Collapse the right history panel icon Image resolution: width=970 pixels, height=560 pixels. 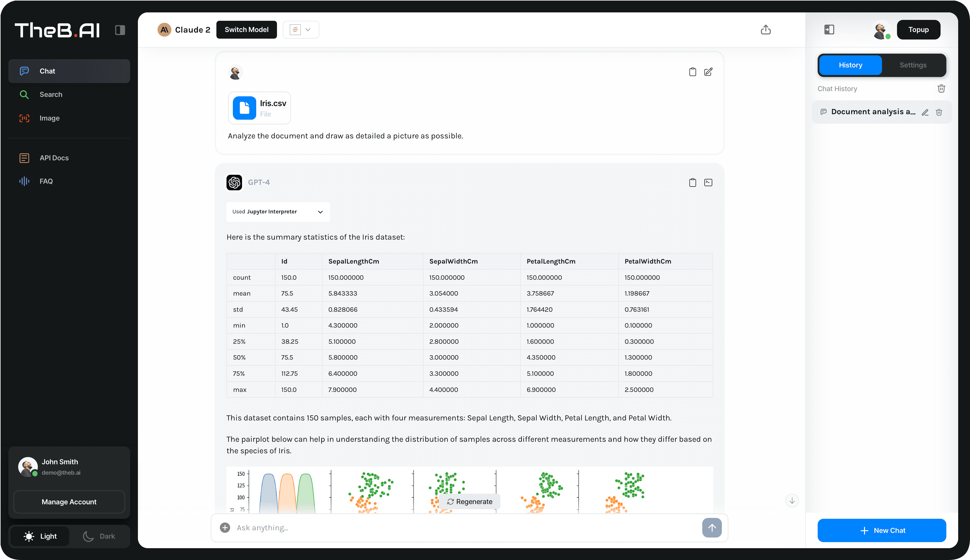(829, 30)
